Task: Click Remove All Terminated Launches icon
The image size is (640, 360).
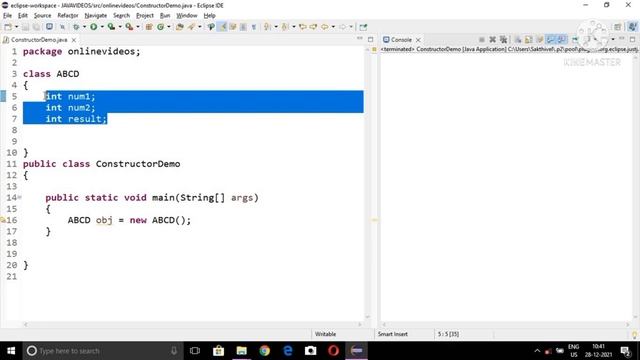Action: pyautogui.click(x=504, y=40)
